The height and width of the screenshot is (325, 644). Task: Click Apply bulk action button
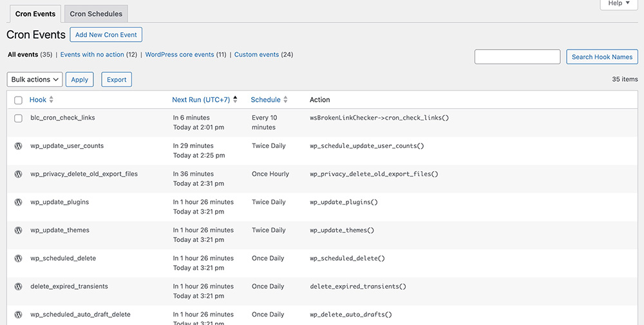80,80
